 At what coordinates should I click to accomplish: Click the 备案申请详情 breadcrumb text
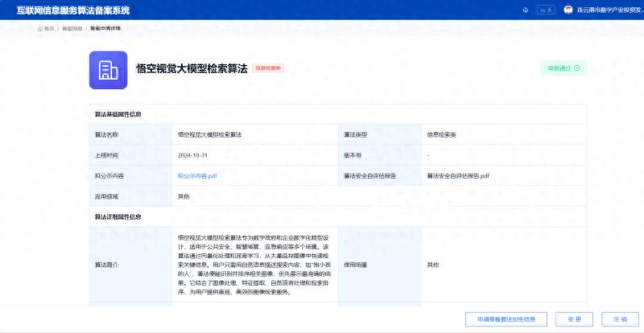[x=105, y=28]
